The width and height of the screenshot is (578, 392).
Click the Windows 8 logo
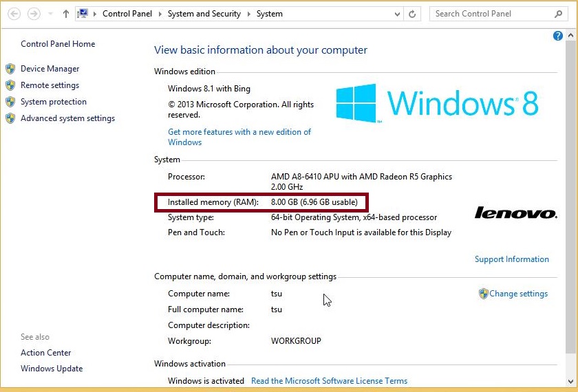coord(437,103)
